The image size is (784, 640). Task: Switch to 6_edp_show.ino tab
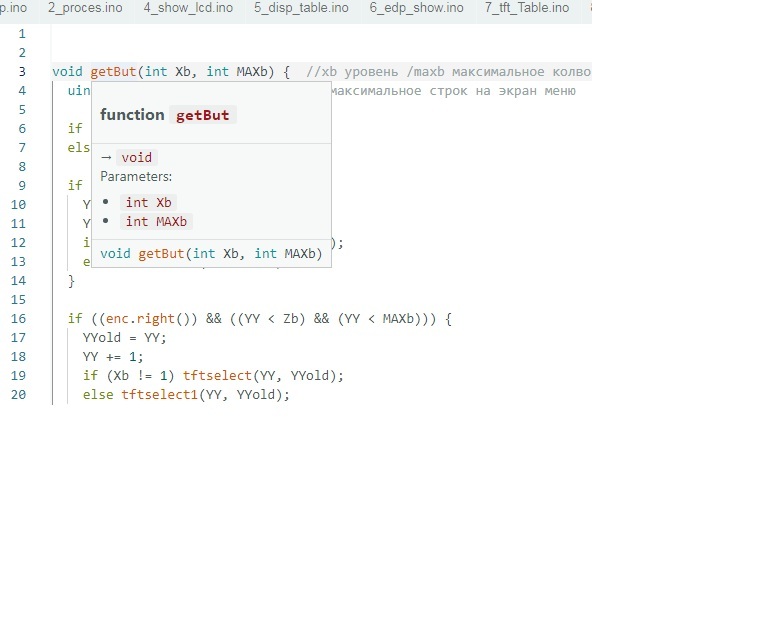416,8
